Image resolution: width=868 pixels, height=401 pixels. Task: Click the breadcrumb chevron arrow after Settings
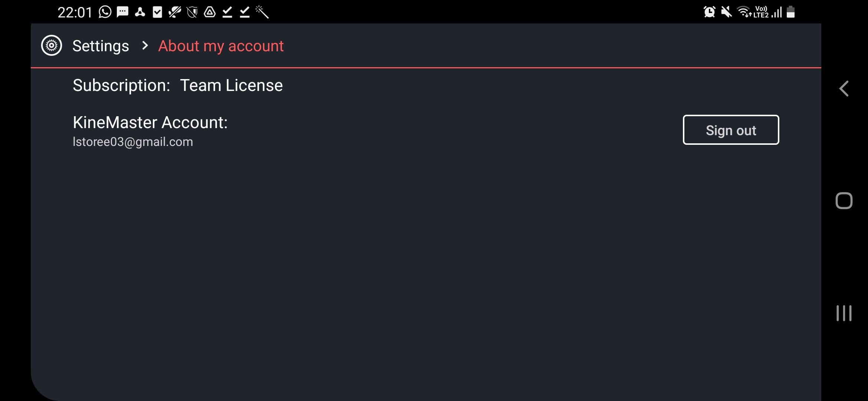145,46
